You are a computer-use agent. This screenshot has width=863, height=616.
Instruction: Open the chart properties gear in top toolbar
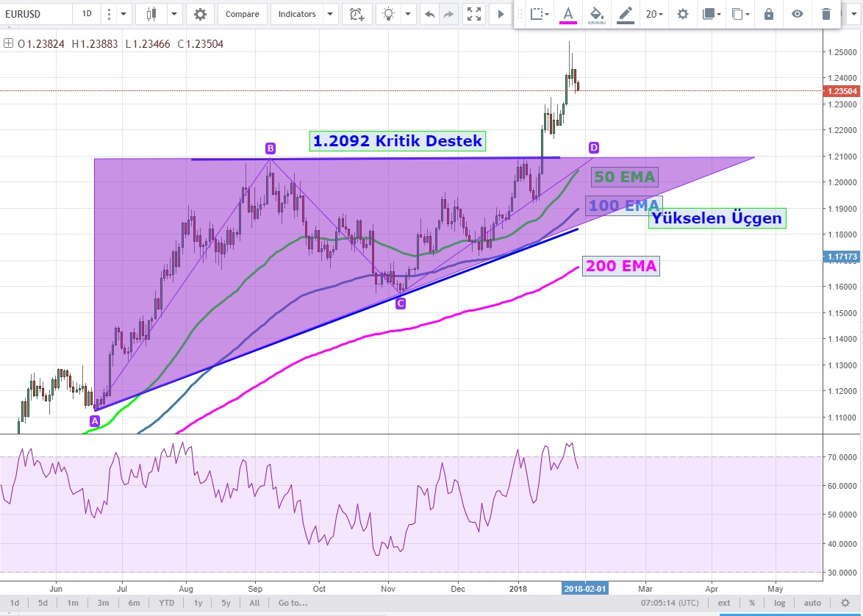click(x=200, y=14)
